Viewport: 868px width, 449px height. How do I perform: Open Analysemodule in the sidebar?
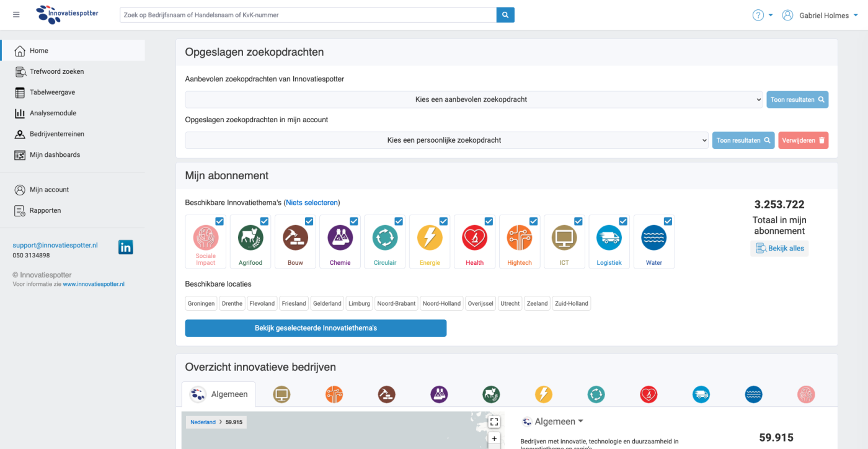pos(53,113)
